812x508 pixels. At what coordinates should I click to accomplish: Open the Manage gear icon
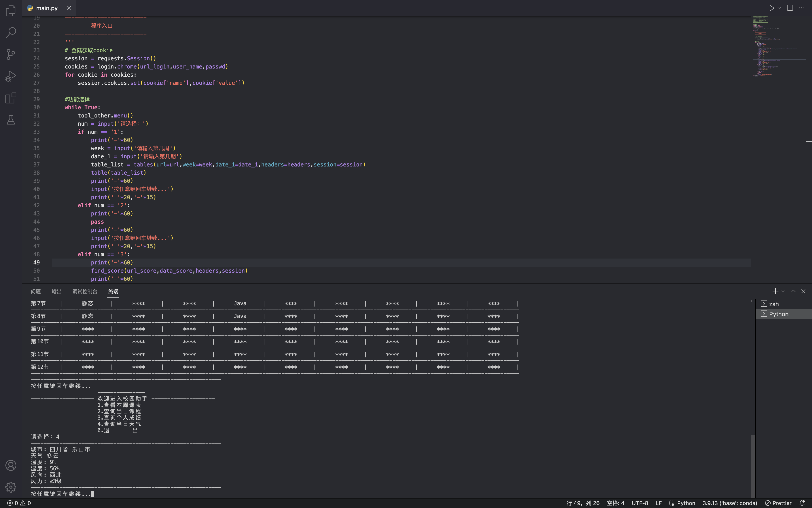[11, 487]
